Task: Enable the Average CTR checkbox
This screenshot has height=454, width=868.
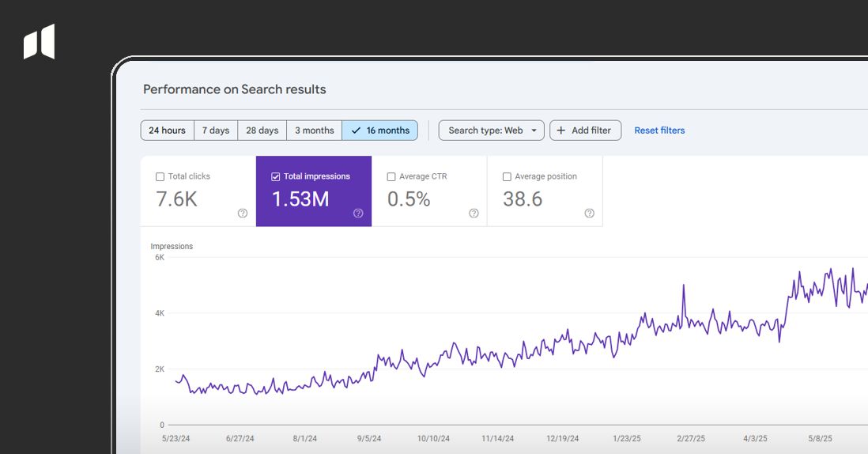Action: (x=391, y=177)
